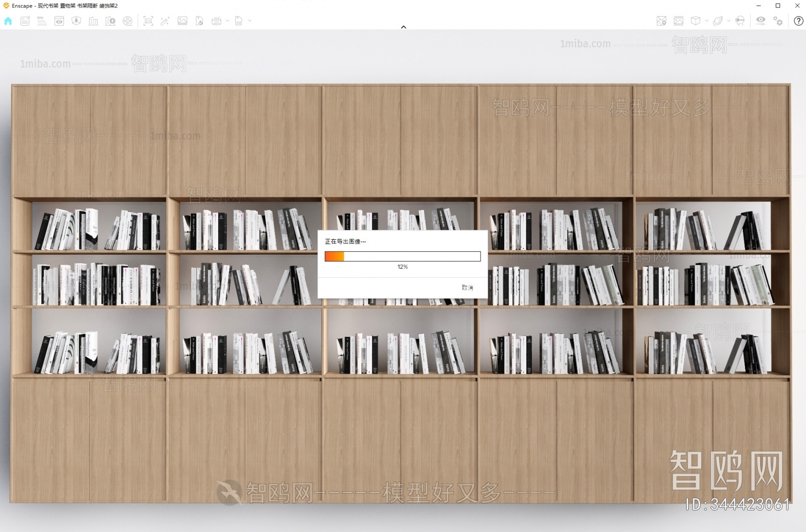Collapse the toolbar with the center chevron
This screenshot has height=532, width=806.
(x=403, y=27)
